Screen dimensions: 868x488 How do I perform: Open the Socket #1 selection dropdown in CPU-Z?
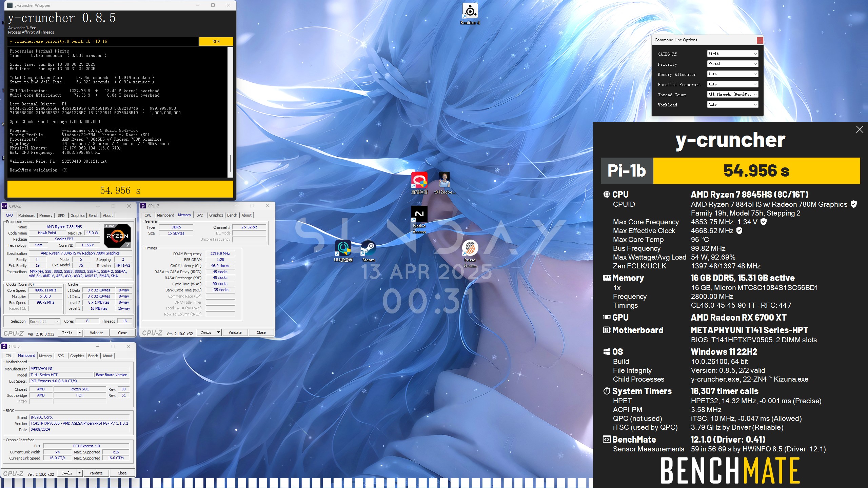[44, 321]
